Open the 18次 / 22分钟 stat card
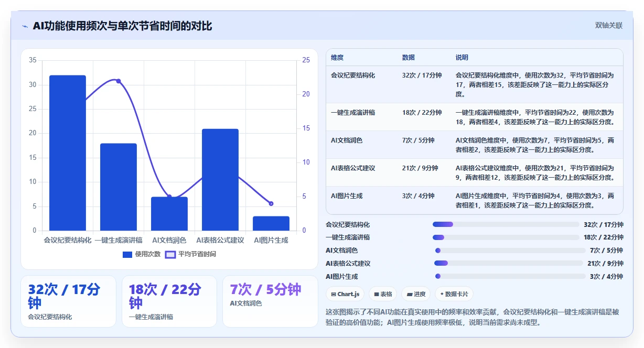This screenshot has height=348, width=644. point(169,301)
